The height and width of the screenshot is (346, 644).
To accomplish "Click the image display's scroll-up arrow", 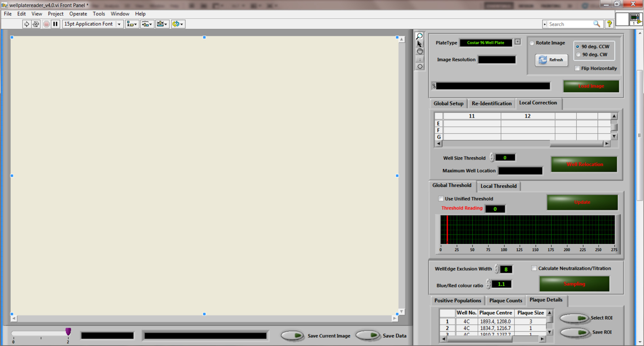I will pyautogui.click(x=402, y=39).
